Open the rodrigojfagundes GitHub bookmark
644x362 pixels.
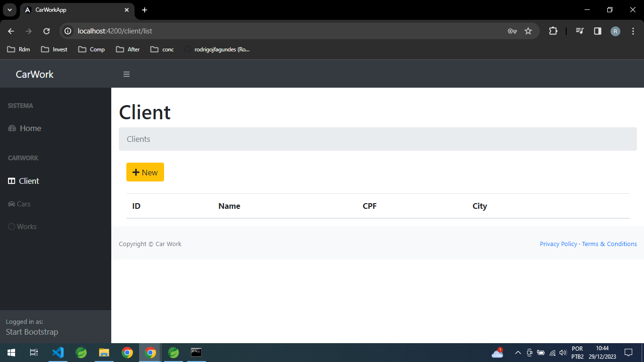217,49
